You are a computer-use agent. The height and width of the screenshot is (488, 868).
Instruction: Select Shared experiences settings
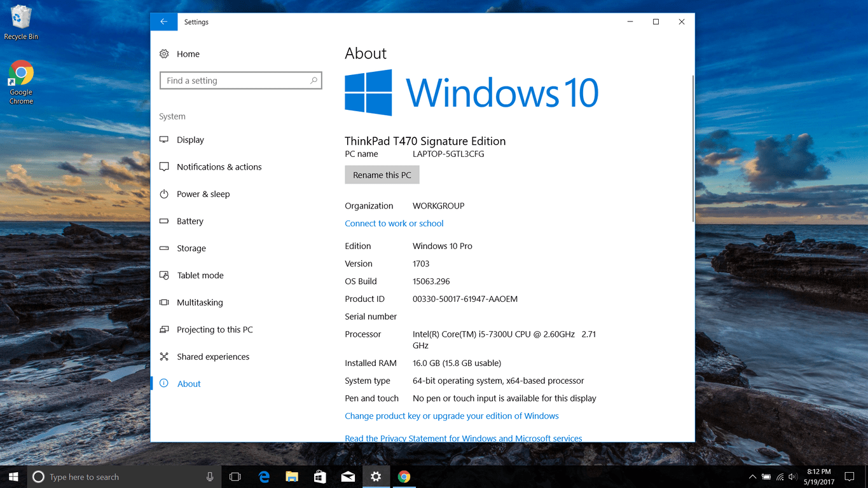(213, 356)
